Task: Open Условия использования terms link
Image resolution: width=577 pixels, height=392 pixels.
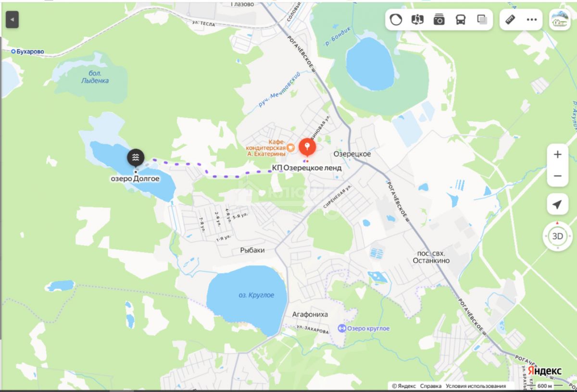Action: [476, 386]
